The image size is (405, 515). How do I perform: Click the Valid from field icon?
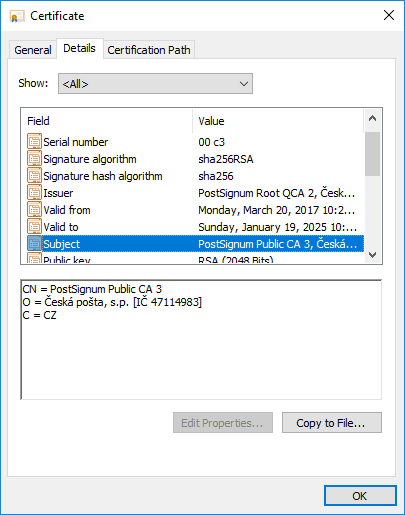click(34, 210)
